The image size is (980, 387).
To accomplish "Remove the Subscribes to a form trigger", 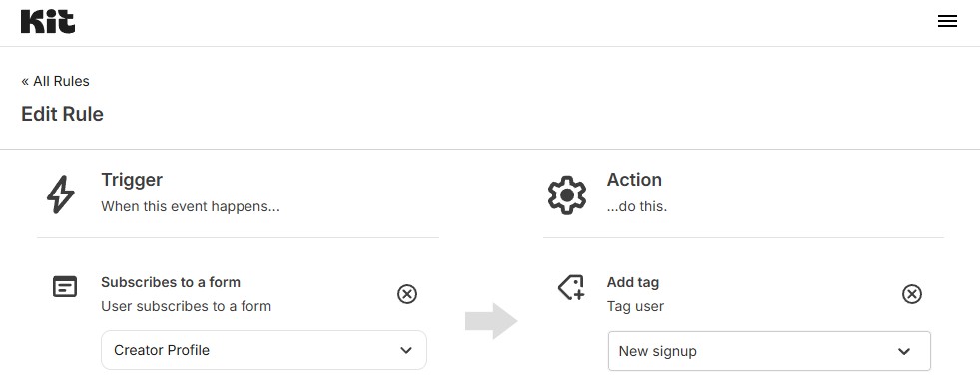I will 407,294.
